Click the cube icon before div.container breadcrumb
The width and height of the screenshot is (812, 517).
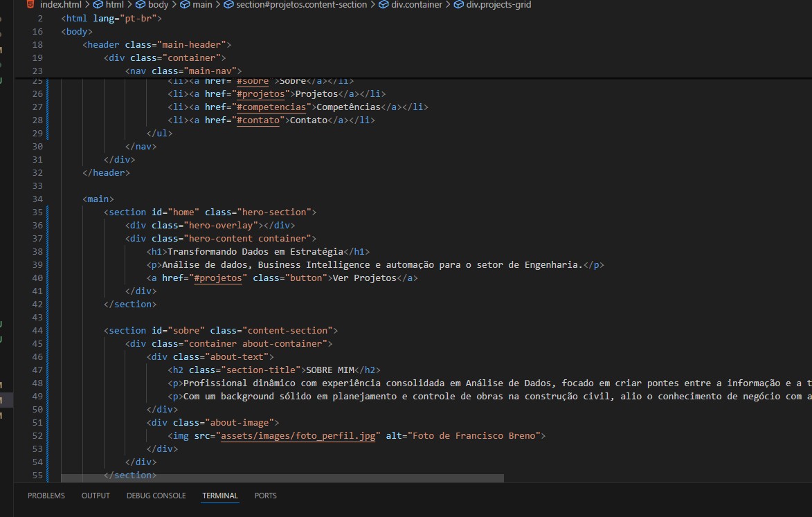[384, 5]
